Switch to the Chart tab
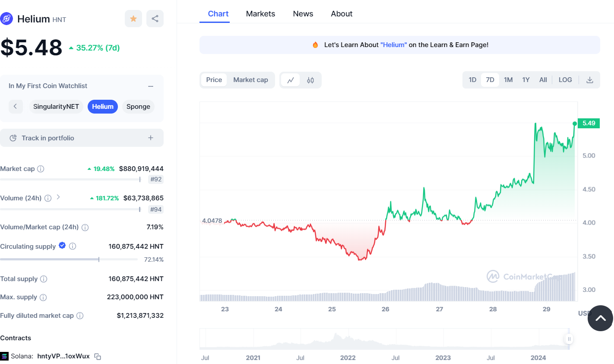Image resolution: width=614 pixels, height=364 pixels. (218, 14)
